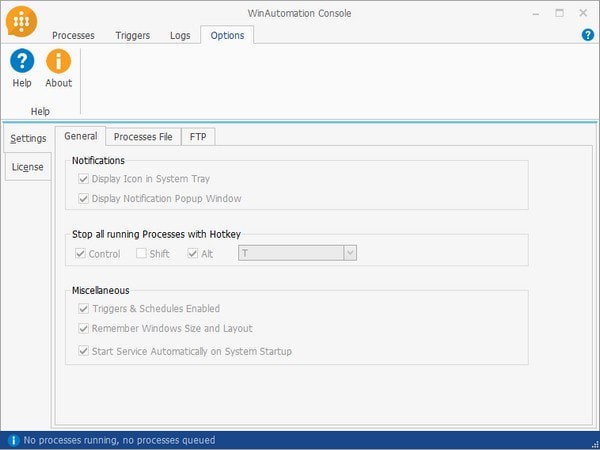Screen dimensions: 600x450
Task: Select the Processes File settings tab
Action: coord(143,136)
